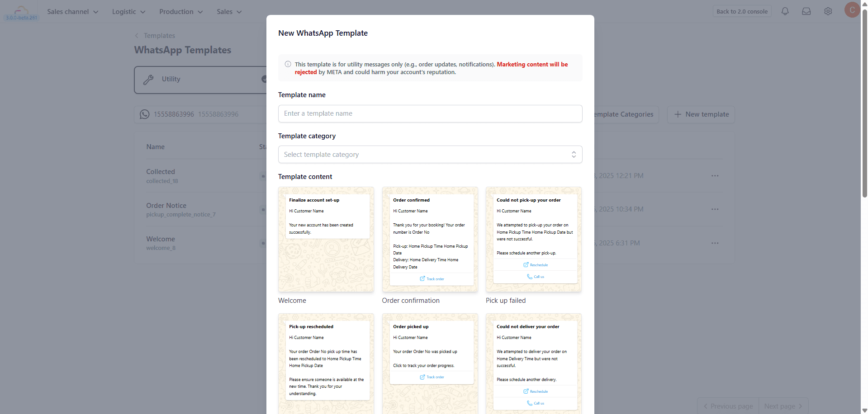Click Back to 2.0 console button

(742, 11)
